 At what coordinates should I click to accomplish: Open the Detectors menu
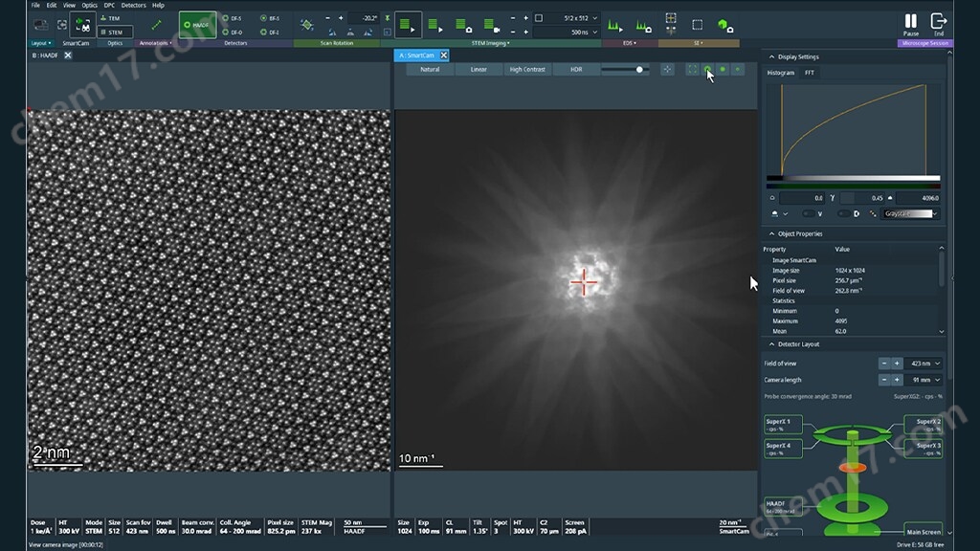point(134,5)
